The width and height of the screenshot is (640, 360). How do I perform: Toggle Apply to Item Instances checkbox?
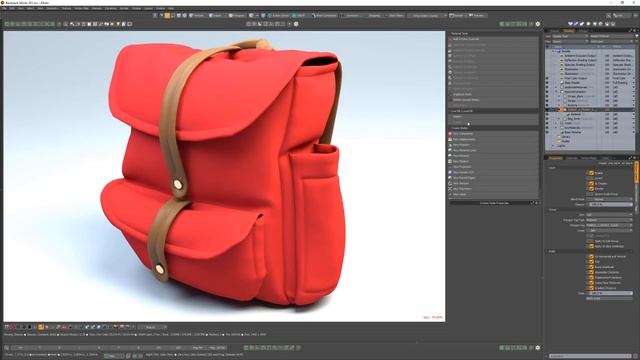(591, 247)
